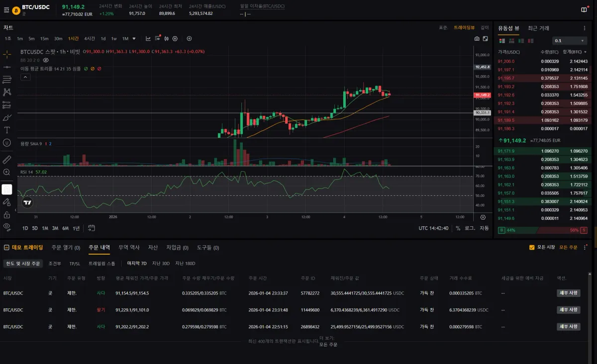597x364 pixels.
Task: Uncheck the 모든 시장 checkbox
Action: click(532, 247)
